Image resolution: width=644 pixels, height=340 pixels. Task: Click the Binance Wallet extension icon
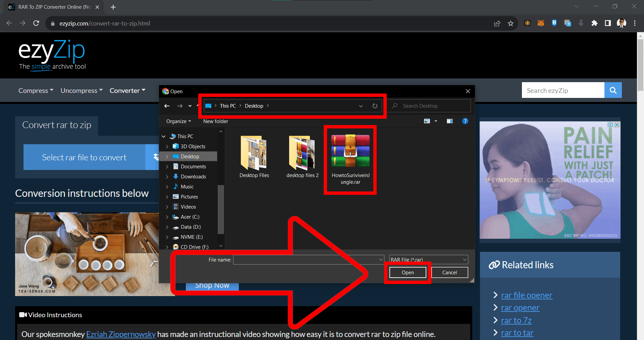[527, 23]
